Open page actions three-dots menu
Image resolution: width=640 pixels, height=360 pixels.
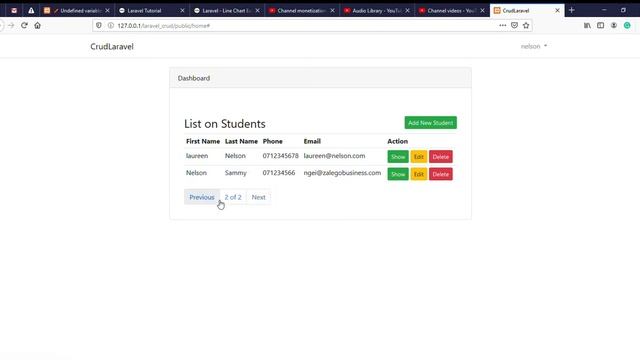point(502,25)
